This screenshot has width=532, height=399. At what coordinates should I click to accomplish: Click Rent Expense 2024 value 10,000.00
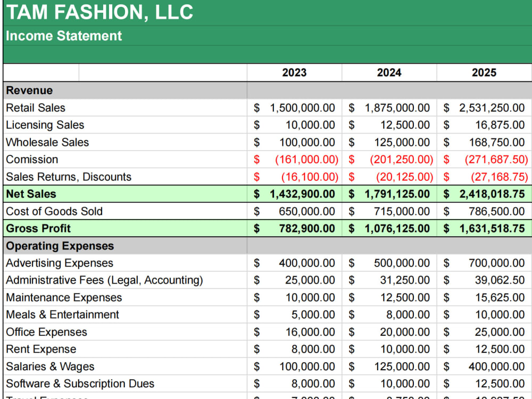[405, 349]
